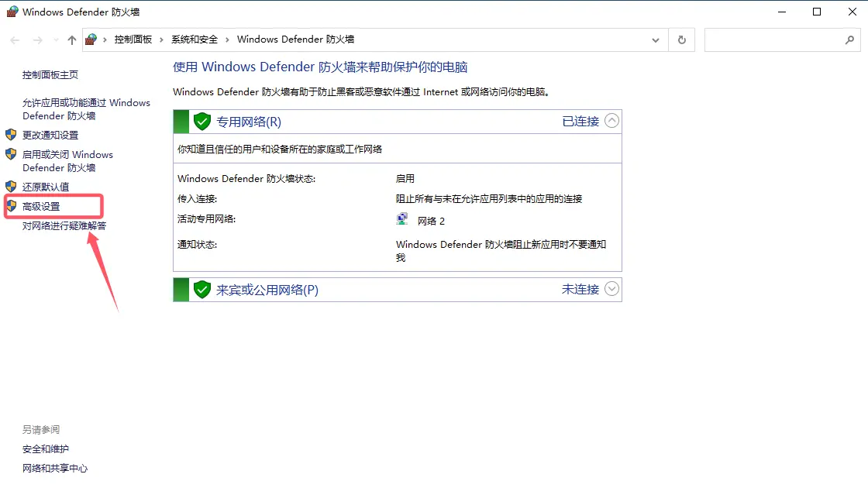The width and height of the screenshot is (868, 488).
Task: Open 还原默认值 link
Action: (46, 187)
